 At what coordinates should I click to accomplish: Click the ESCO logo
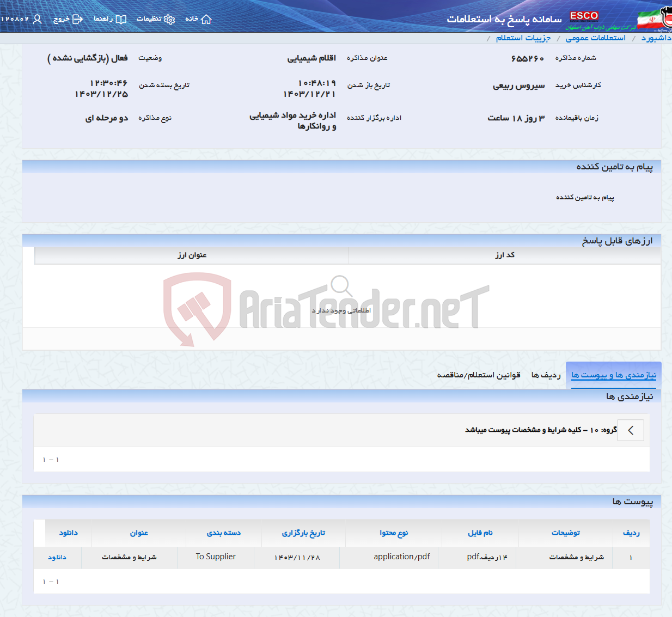click(584, 16)
